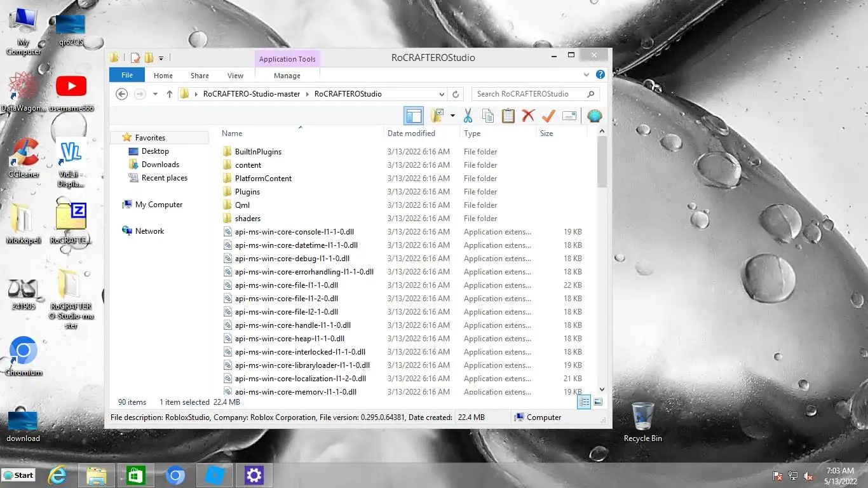Go forward using the Forward arrow
Viewport: 868px width, 488px height.
[x=140, y=94]
